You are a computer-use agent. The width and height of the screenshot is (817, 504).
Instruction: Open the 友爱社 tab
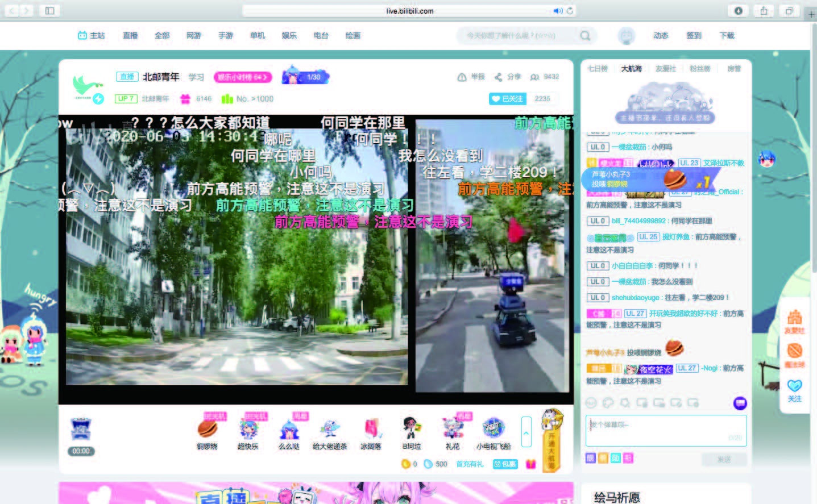tap(666, 68)
